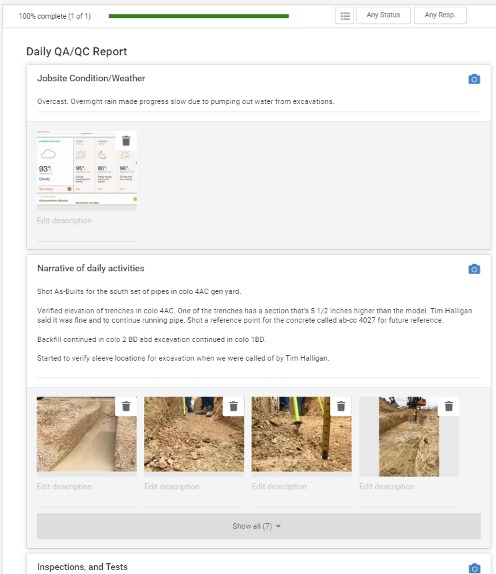Edit description of excavator trench photo
496x574 pixels.
click(409, 487)
